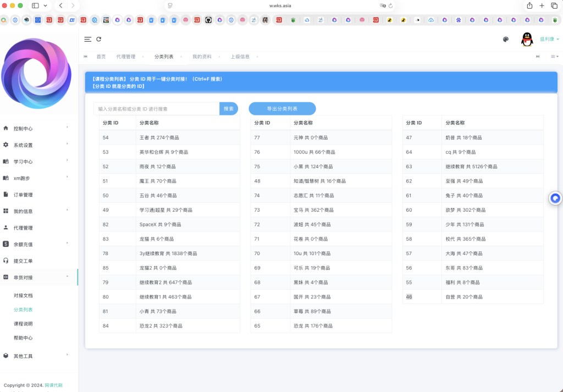Toggle the browser sidebar icon
Viewport: 563px width, 392px height.
[35, 5]
